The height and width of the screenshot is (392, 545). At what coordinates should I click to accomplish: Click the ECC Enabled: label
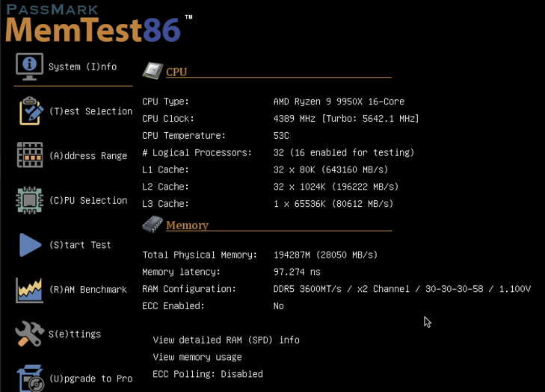coord(173,306)
